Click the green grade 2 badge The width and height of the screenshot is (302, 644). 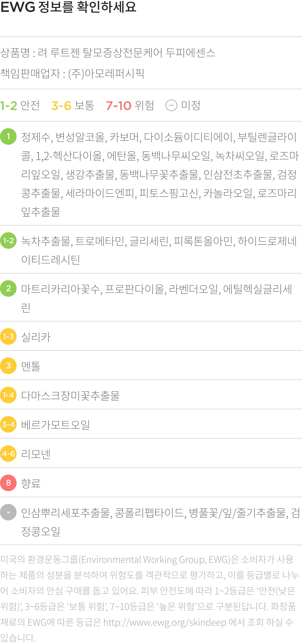pyautogui.click(x=8, y=288)
